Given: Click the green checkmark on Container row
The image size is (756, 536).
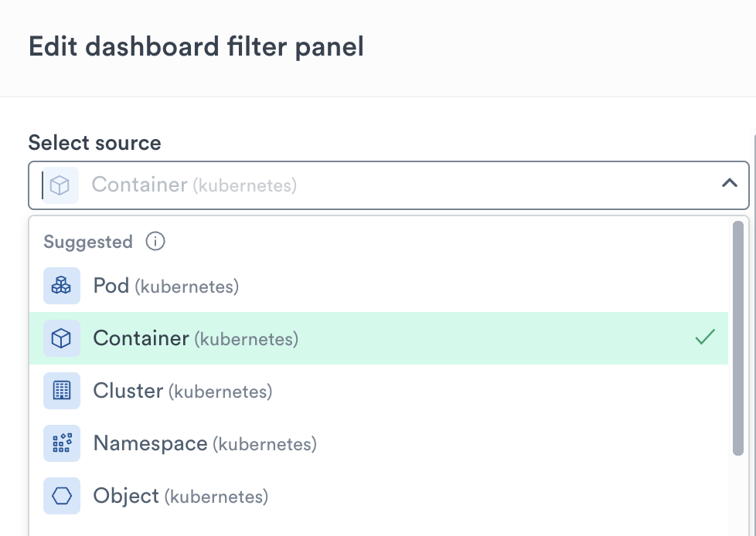Looking at the screenshot, I should pyautogui.click(x=704, y=338).
